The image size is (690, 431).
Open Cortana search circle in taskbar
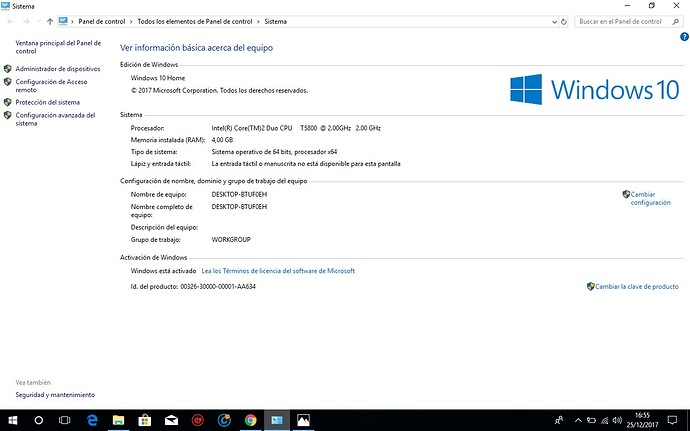pos(39,420)
